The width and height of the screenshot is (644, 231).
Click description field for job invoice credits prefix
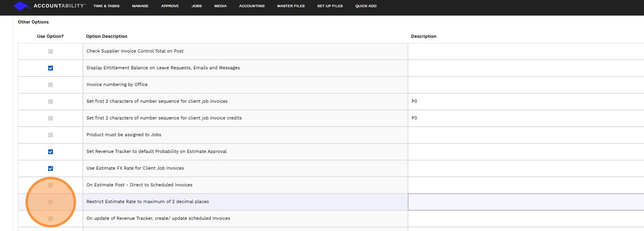pos(525,118)
